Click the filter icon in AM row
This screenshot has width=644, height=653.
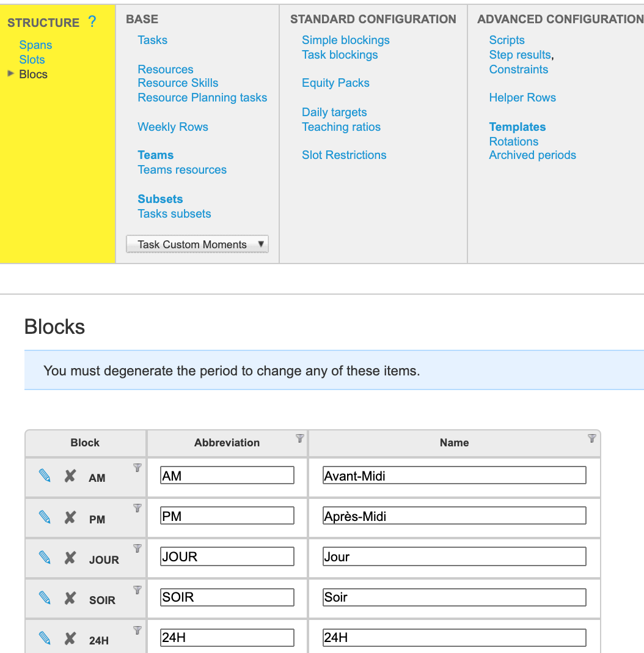pos(137,468)
